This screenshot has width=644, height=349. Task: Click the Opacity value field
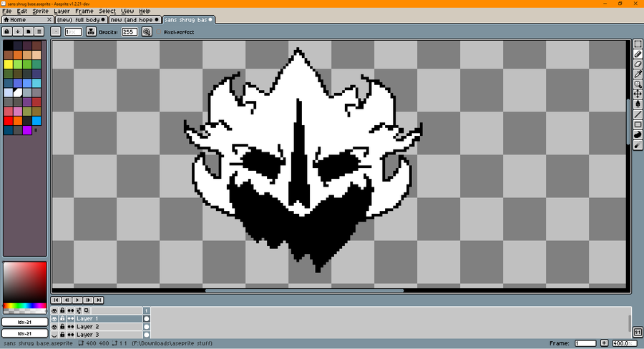(x=130, y=31)
